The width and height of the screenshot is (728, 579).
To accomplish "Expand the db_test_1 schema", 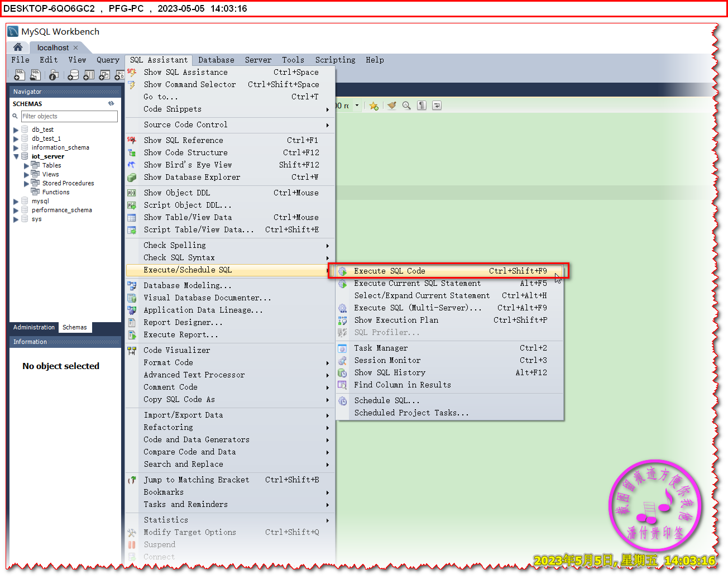I will (16, 138).
